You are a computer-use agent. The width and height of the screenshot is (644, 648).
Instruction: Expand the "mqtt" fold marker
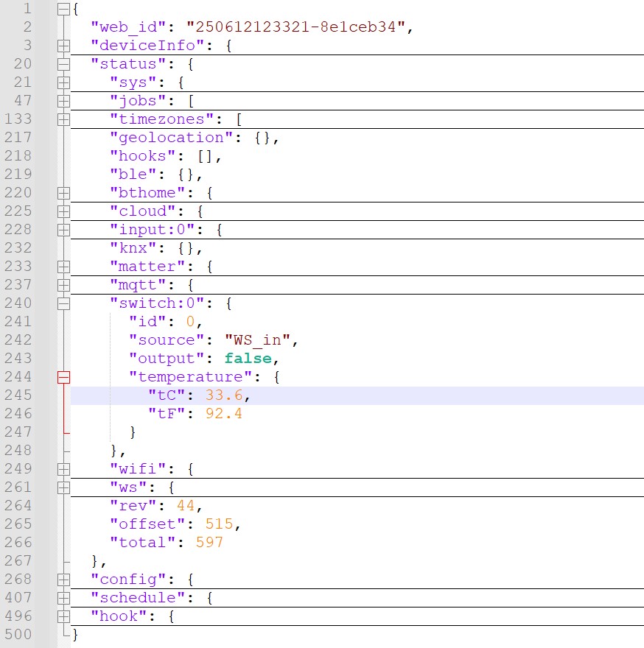click(x=63, y=285)
